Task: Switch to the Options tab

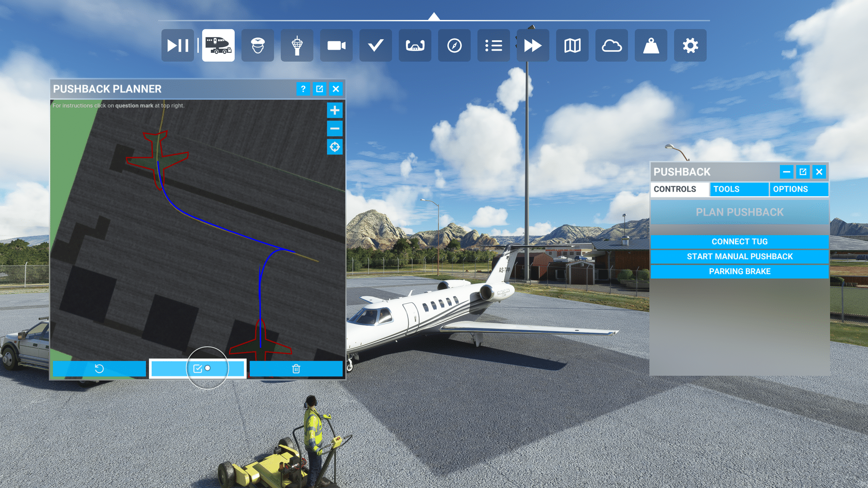Action: [x=798, y=189]
